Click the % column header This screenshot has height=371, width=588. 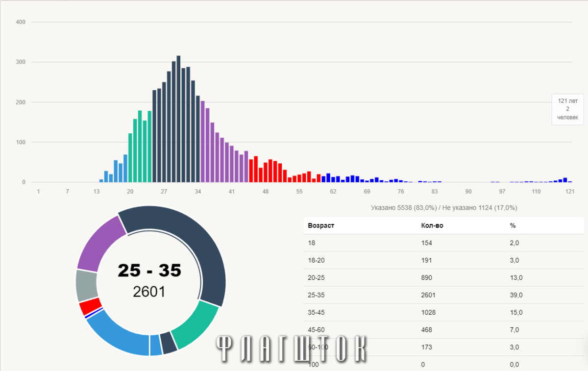pyautogui.click(x=513, y=226)
